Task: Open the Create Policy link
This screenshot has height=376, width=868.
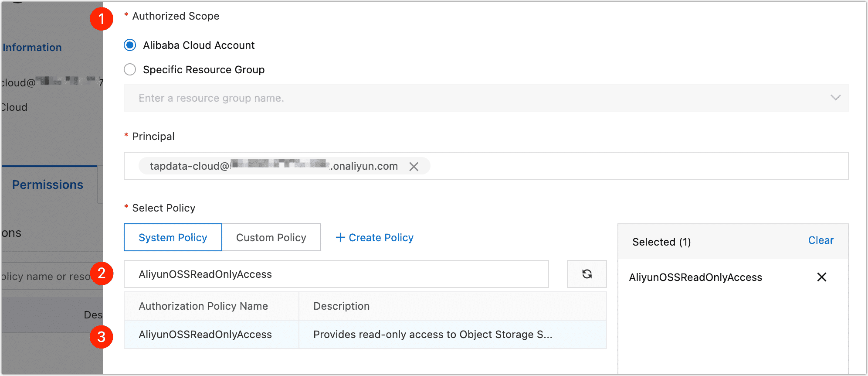Action: click(x=381, y=237)
